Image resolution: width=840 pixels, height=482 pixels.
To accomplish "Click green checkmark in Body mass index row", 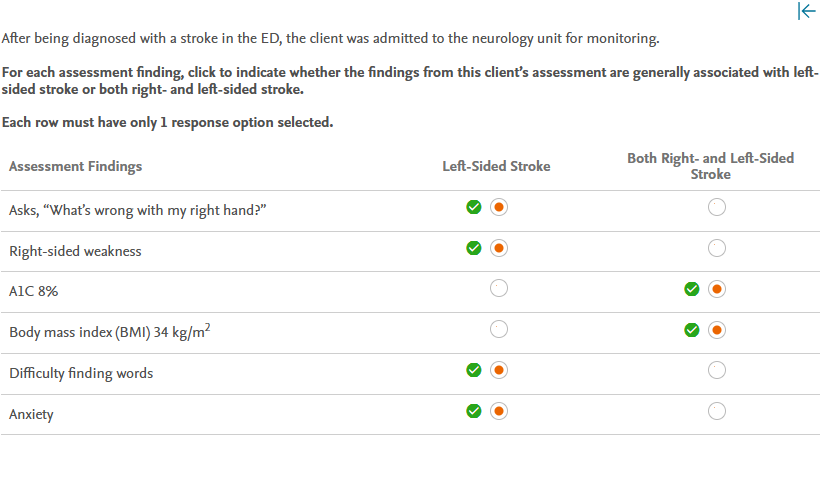I will point(691,329).
